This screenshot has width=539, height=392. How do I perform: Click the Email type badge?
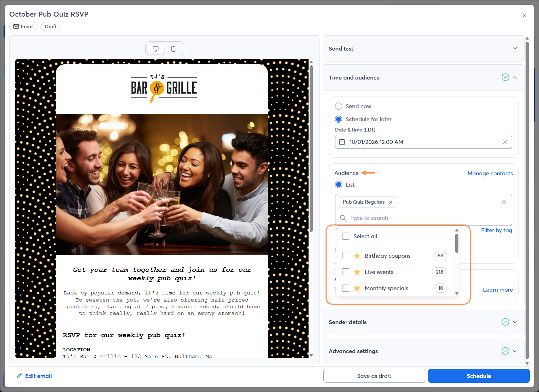click(23, 26)
